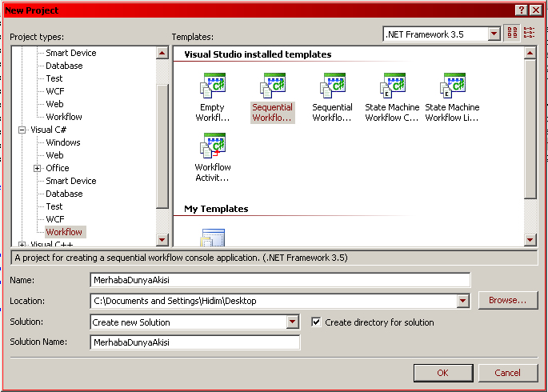Click the project Name input field
Image resolution: width=548 pixels, height=392 pixels.
[280, 280]
